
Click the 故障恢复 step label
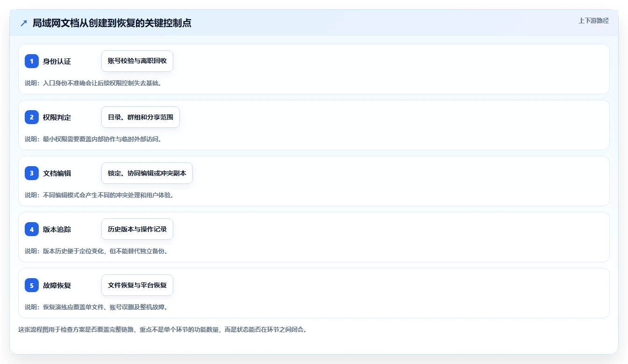pyautogui.click(x=57, y=285)
